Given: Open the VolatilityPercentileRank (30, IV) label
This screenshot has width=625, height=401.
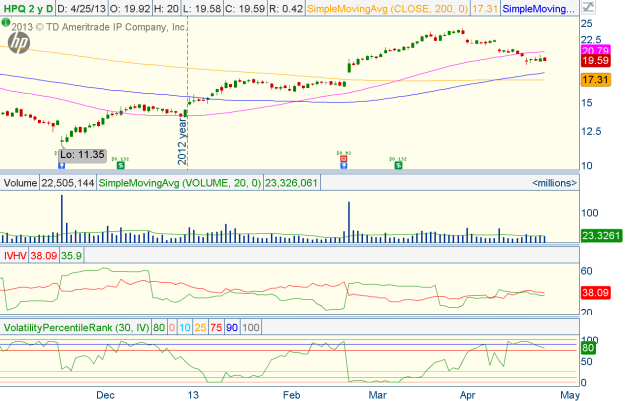Looking at the screenshot, I should pos(86,327).
